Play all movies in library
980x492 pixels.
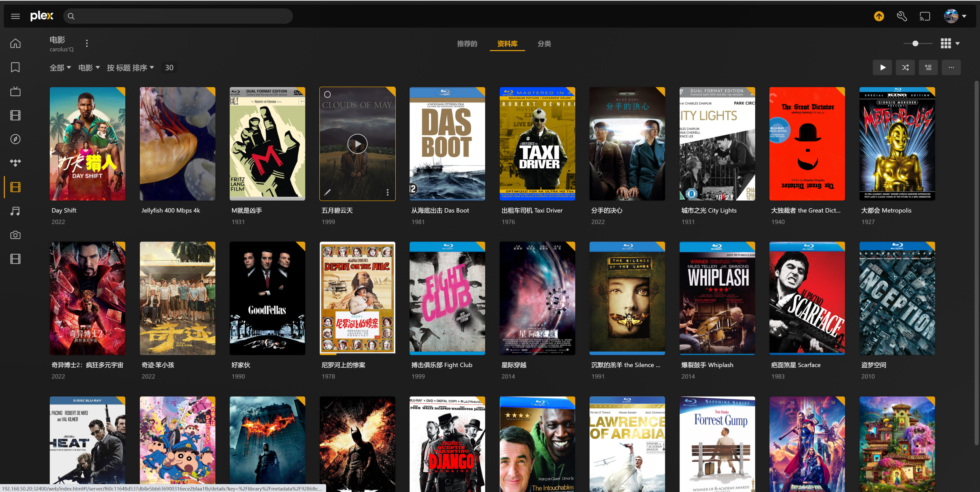(882, 67)
